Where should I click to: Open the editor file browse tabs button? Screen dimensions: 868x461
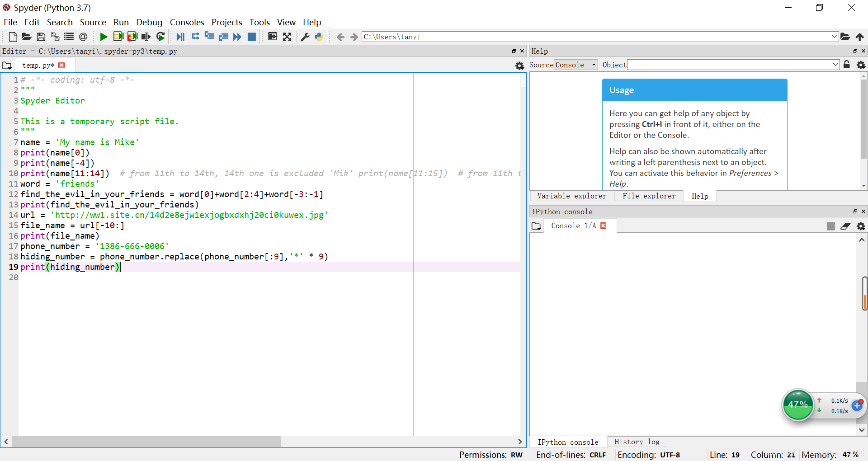tap(7, 66)
